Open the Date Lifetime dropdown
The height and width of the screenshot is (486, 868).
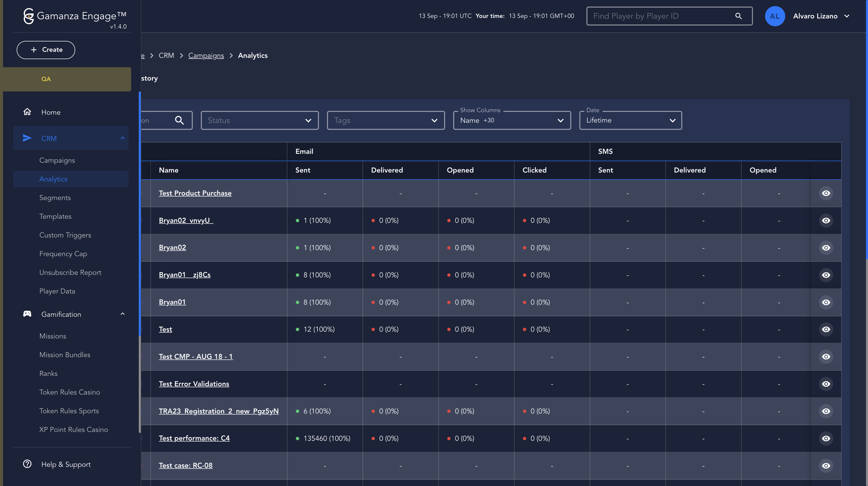pyautogui.click(x=630, y=120)
